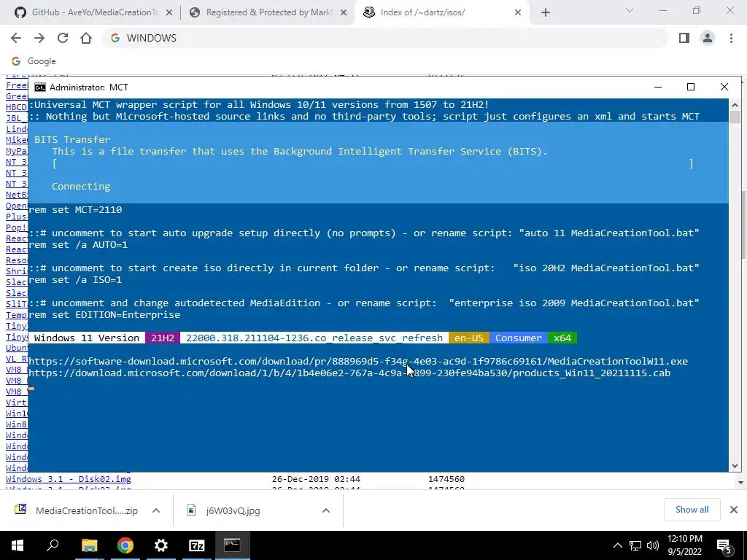Viewport: 747px width, 560px height.
Task: Click the BITS Transfer heading
Action: point(72,139)
